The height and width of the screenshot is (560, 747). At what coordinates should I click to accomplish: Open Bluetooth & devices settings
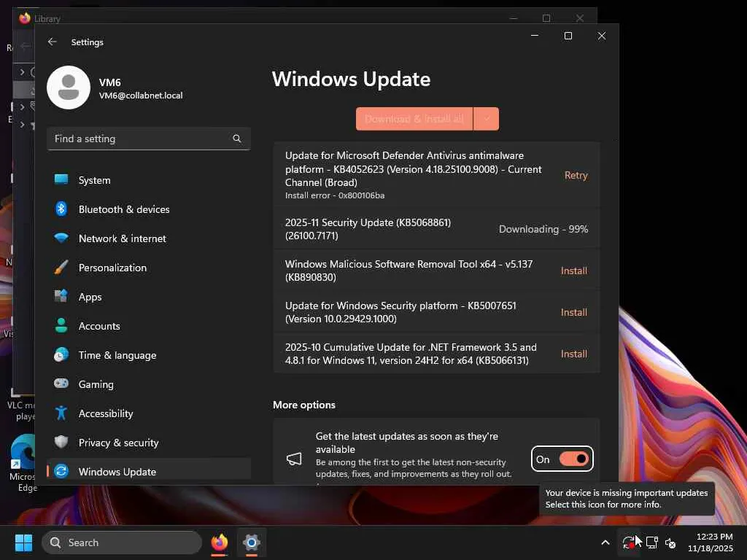click(149, 209)
